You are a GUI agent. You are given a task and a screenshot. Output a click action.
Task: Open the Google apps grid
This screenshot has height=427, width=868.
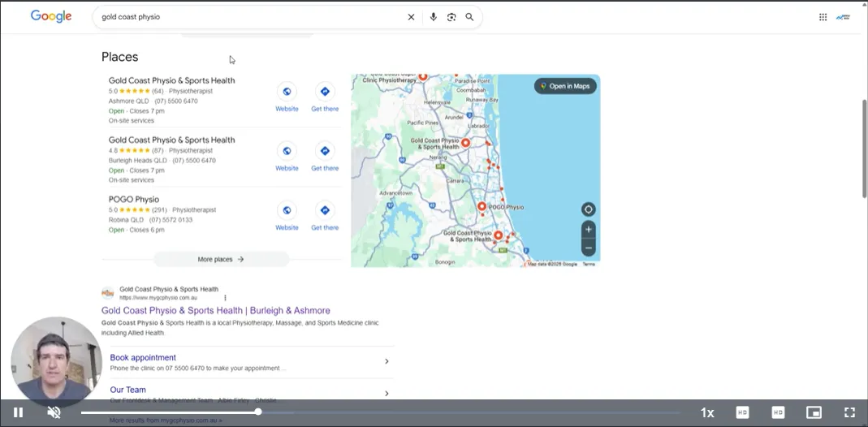click(823, 17)
